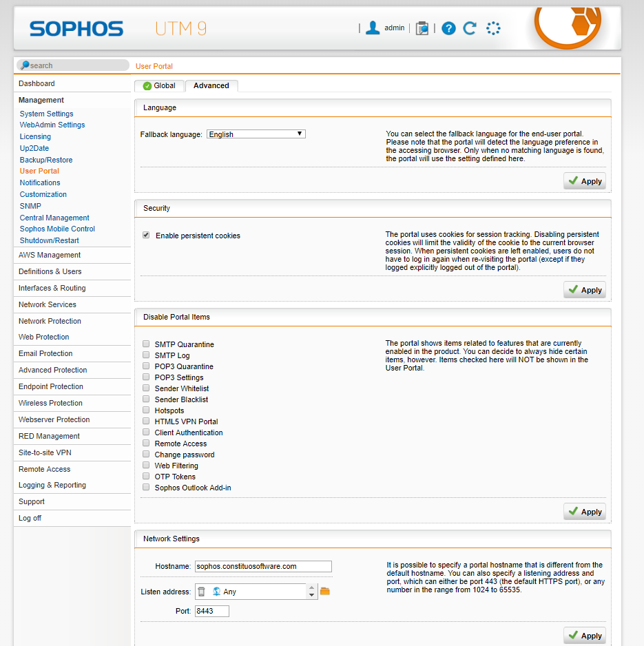Check the POP3 Quarantine checkbox

point(146,366)
